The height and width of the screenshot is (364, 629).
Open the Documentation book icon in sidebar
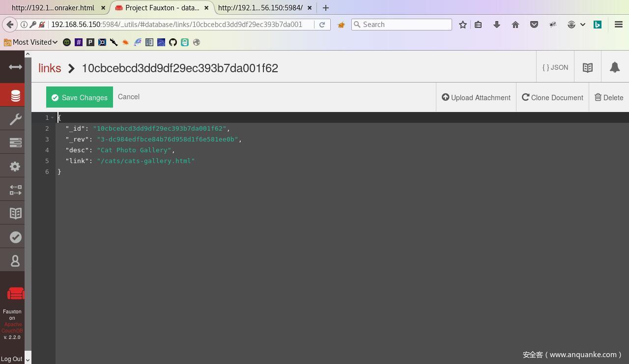(x=15, y=214)
